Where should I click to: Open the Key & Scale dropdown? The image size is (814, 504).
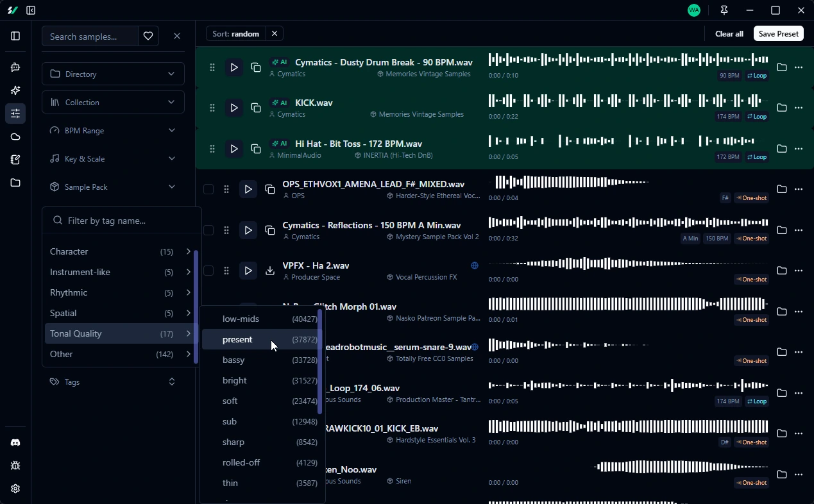click(113, 158)
